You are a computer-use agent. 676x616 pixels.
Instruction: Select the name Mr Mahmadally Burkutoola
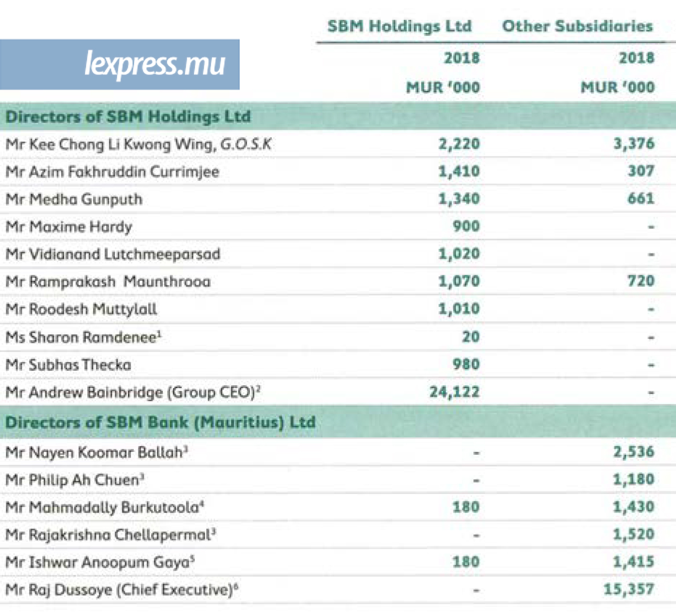tap(105, 507)
